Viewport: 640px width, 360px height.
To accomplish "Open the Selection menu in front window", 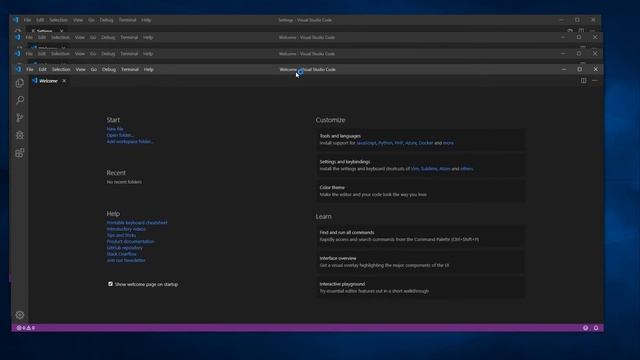I will click(x=61, y=69).
